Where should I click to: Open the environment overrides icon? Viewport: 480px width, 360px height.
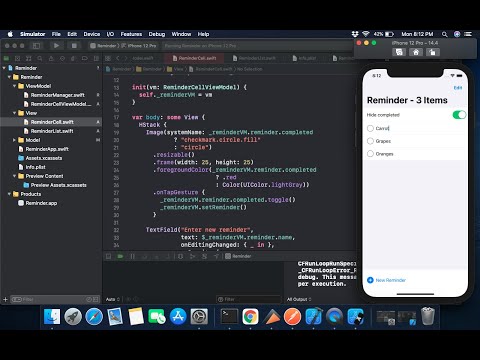[x=204, y=256]
